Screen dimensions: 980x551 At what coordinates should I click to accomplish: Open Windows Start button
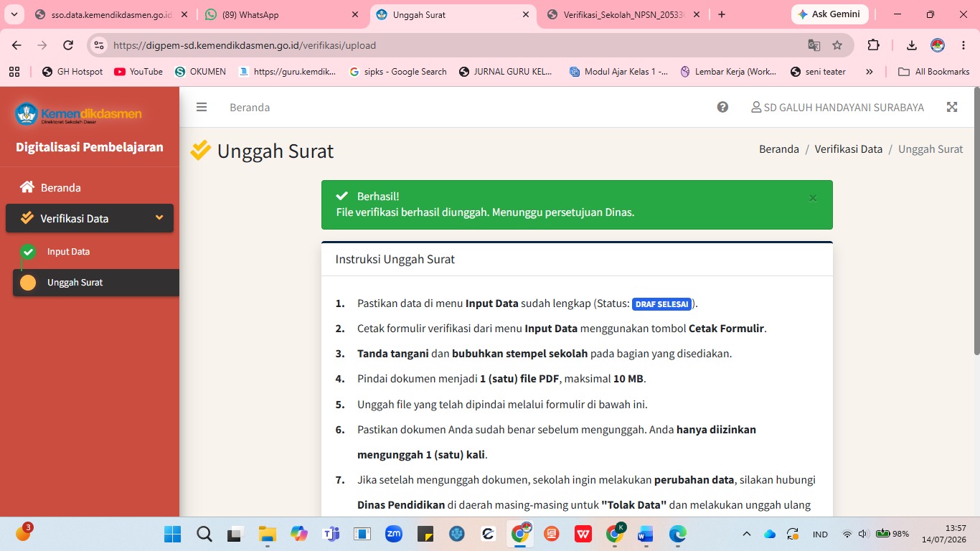click(172, 534)
